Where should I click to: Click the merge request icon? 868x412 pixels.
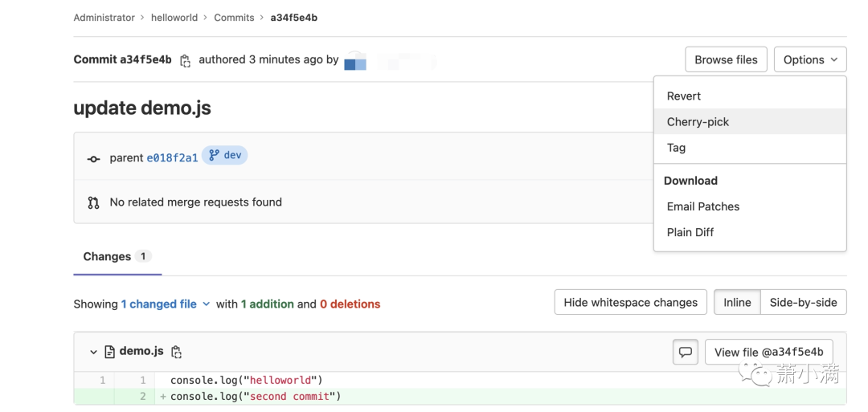(x=93, y=202)
